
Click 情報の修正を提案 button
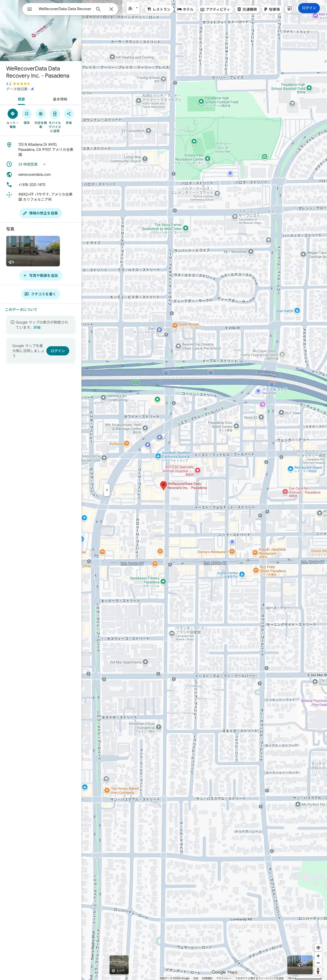click(x=41, y=213)
